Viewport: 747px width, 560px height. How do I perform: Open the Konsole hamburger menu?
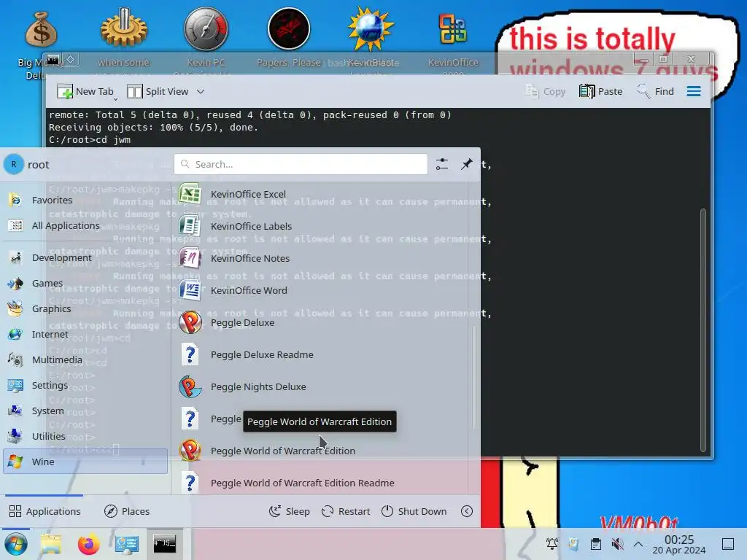(694, 91)
